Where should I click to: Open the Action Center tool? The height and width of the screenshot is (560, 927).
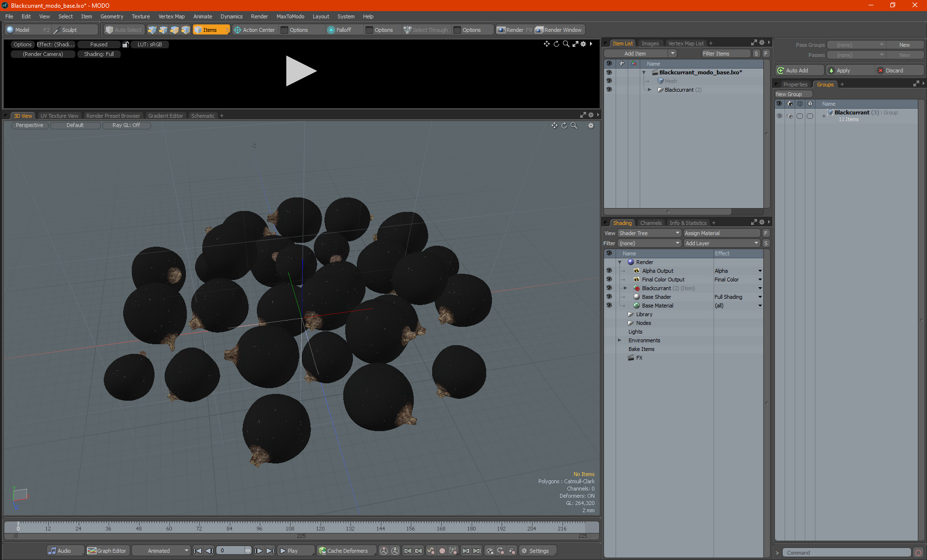(x=254, y=30)
